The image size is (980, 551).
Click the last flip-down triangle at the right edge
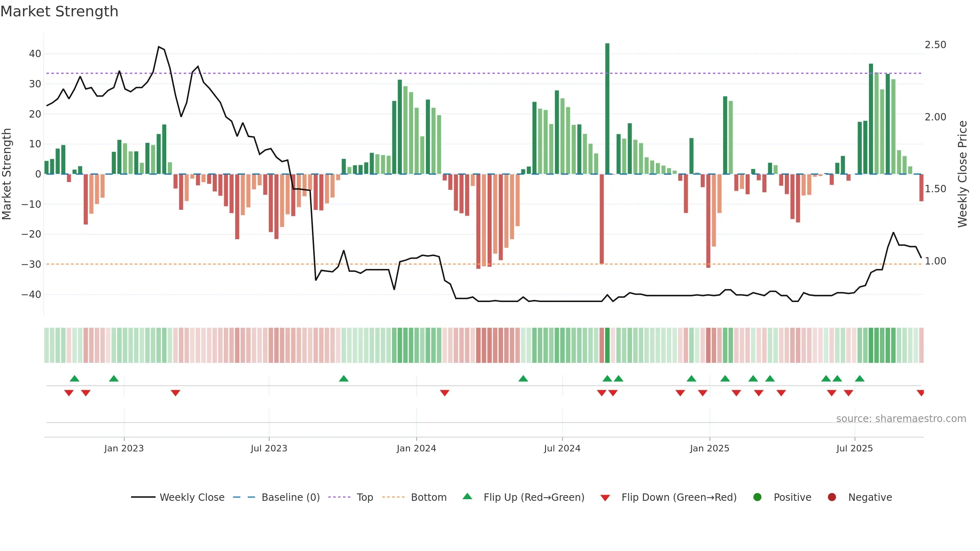(921, 393)
